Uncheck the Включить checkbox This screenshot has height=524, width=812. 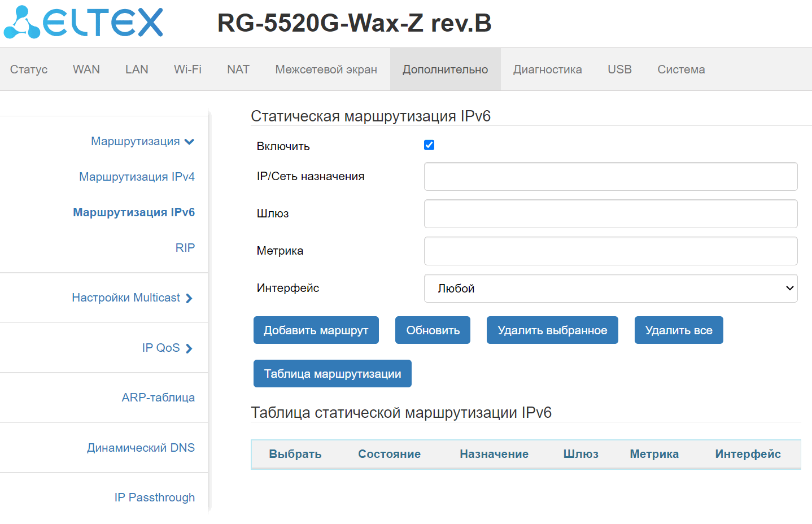tap(429, 145)
